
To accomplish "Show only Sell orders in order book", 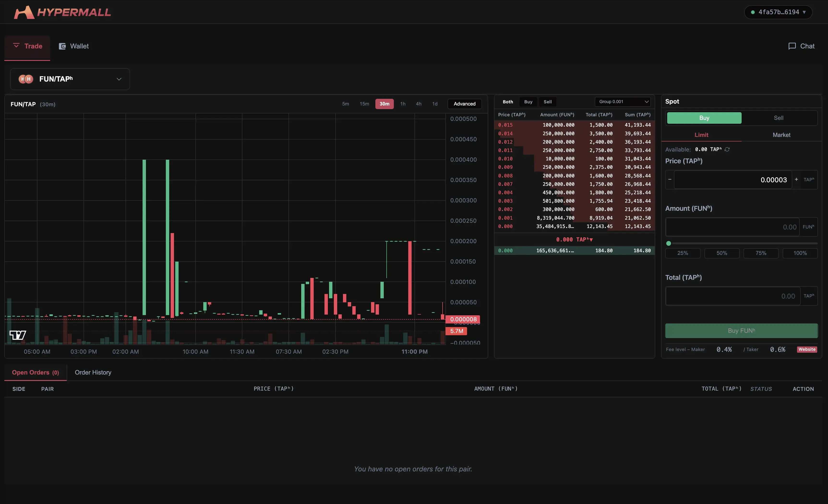I will coord(547,102).
